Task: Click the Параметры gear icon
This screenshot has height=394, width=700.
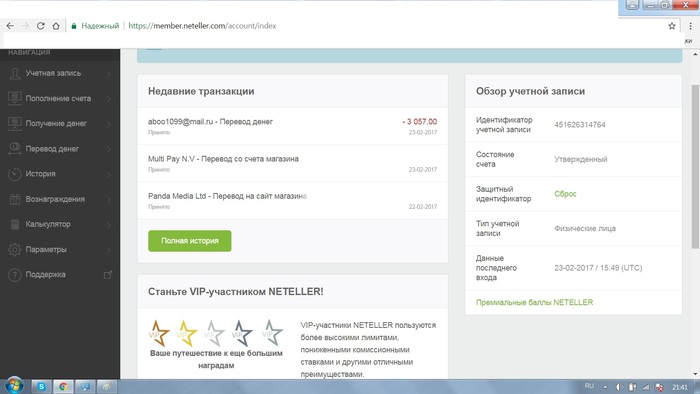Action: (15, 249)
